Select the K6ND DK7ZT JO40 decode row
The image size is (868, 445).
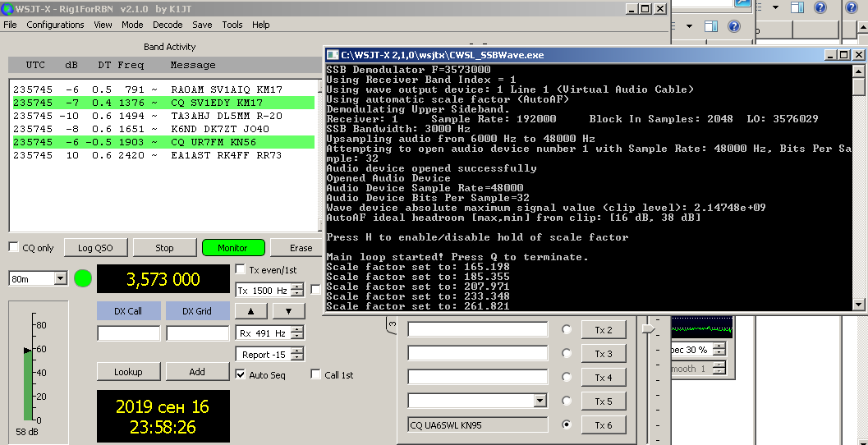click(x=164, y=129)
